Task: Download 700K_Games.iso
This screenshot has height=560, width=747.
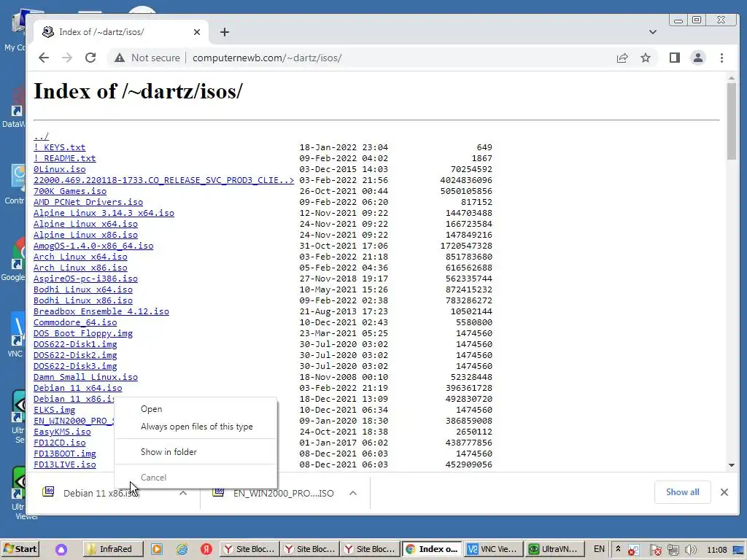Action: coord(70,192)
